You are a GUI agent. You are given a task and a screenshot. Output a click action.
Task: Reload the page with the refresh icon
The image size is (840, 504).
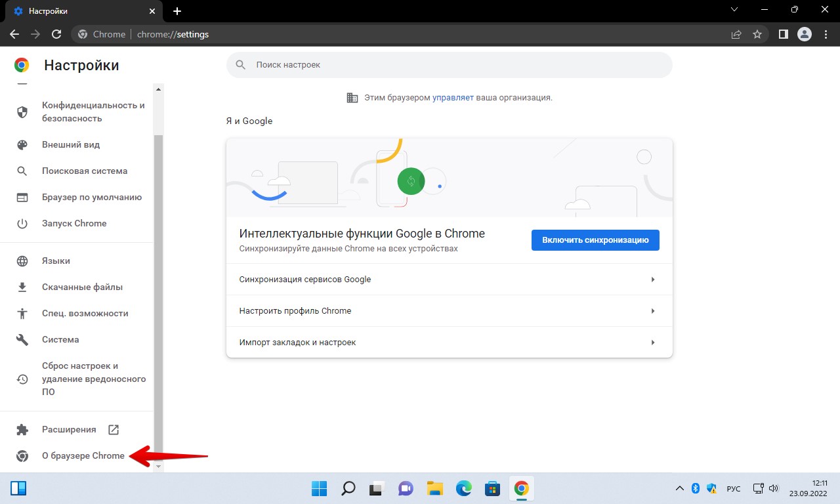point(56,34)
